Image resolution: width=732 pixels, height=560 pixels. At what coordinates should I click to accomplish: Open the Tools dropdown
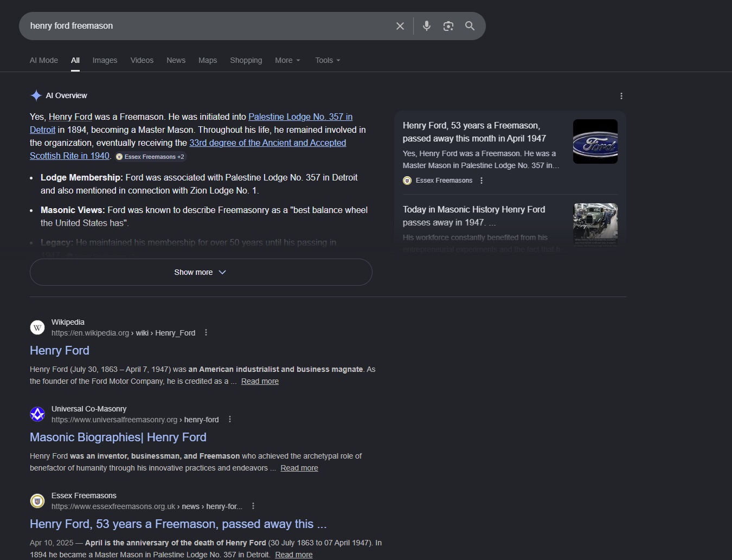[x=328, y=60]
